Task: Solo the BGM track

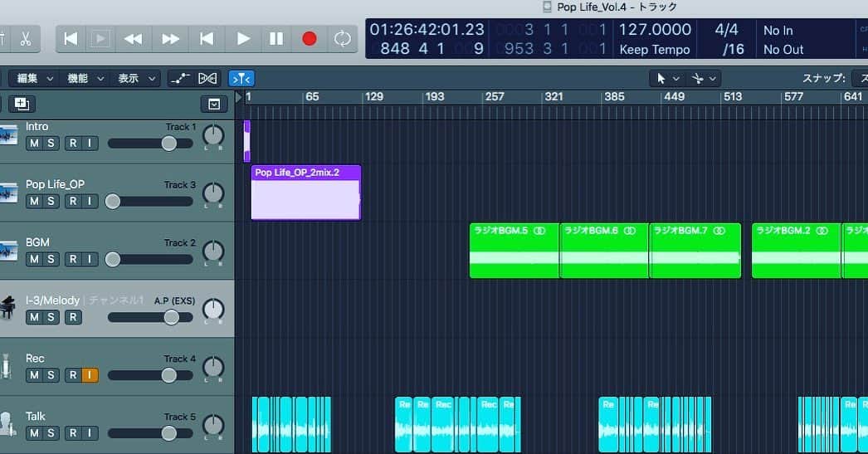Action: coord(51,259)
